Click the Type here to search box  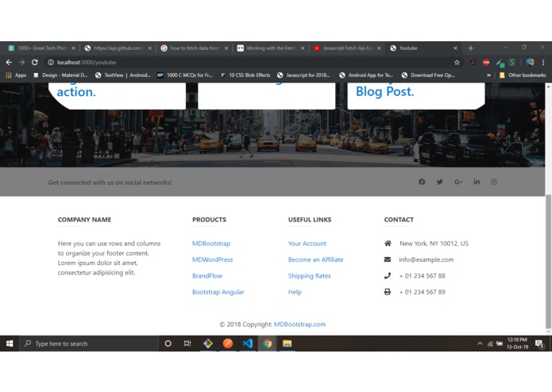coord(90,344)
